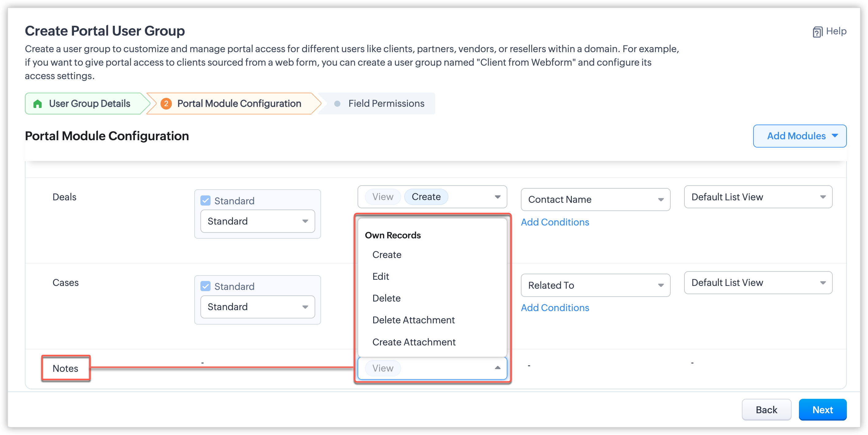Click the Back button
Image resolution: width=868 pixels, height=435 pixels.
pyautogui.click(x=766, y=410)
